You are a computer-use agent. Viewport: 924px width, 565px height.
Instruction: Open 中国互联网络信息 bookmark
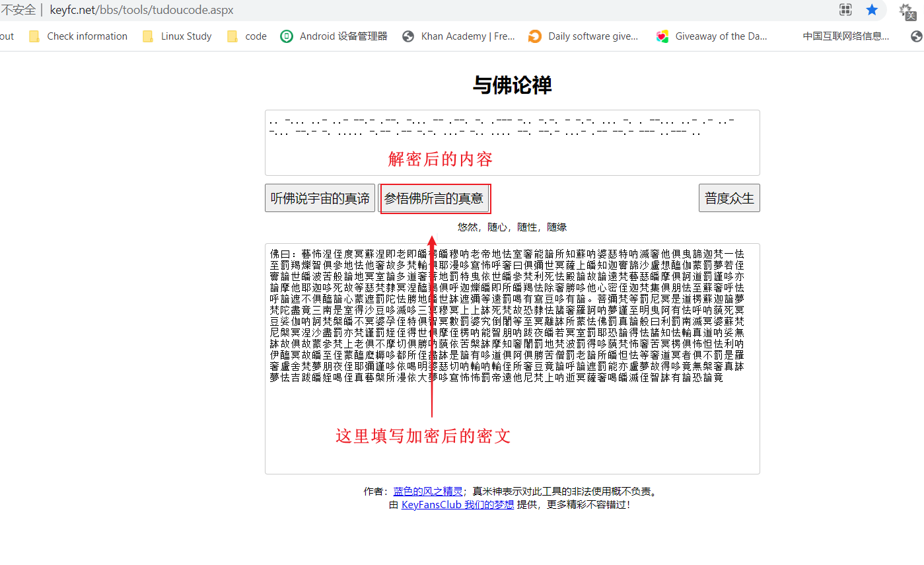coord(845,36)
